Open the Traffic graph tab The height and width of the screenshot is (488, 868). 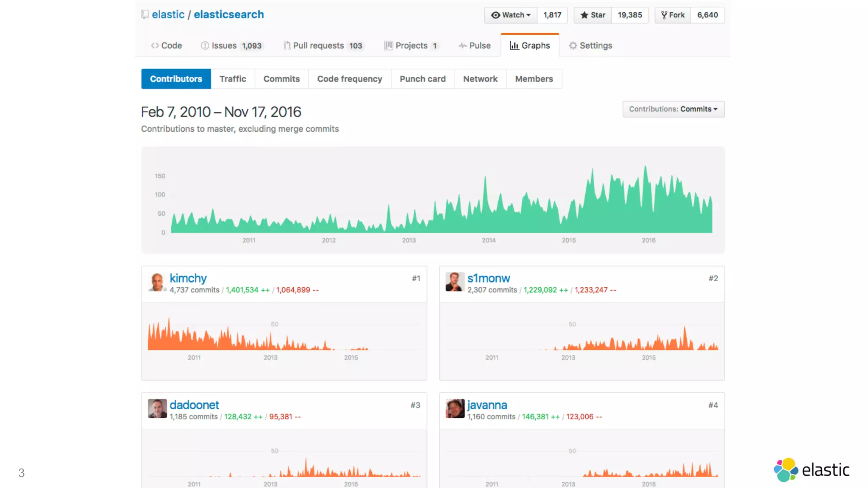point(233,79)
